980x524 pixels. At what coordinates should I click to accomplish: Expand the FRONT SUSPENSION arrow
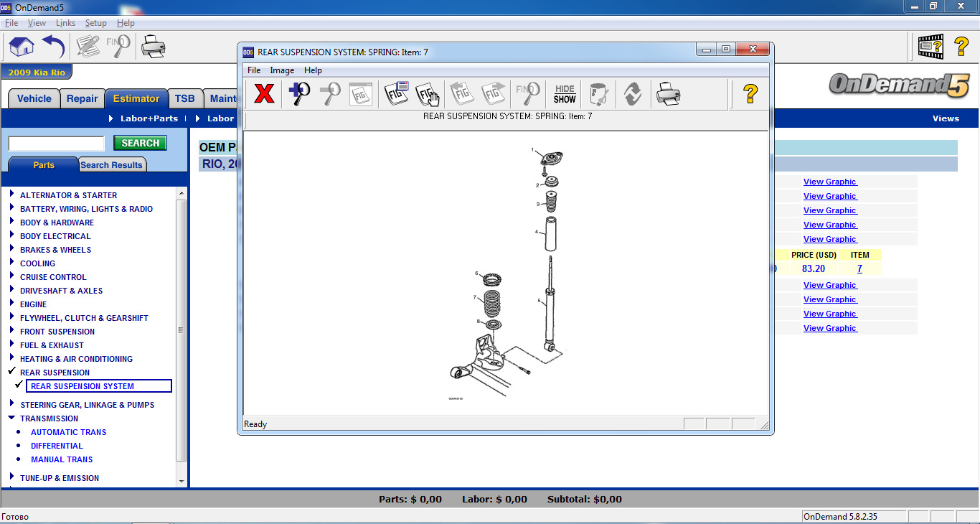pyautogui.click(x=12, y=331)
